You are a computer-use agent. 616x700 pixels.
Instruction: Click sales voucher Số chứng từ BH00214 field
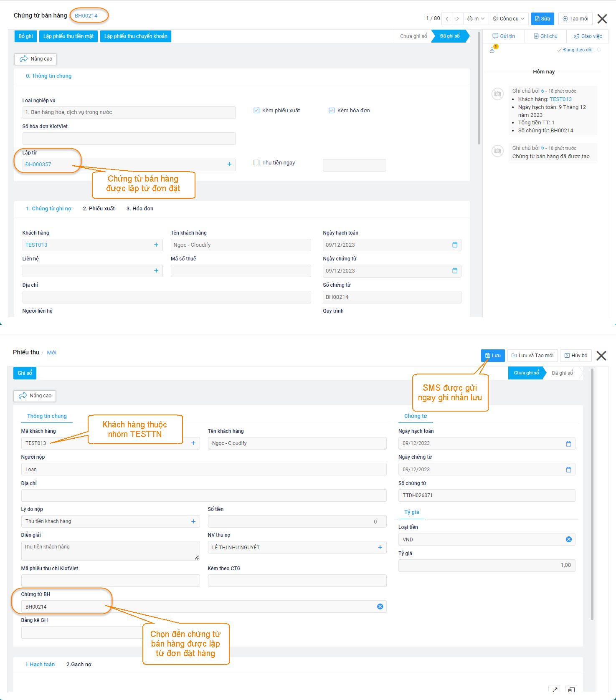tap(392, 297)
